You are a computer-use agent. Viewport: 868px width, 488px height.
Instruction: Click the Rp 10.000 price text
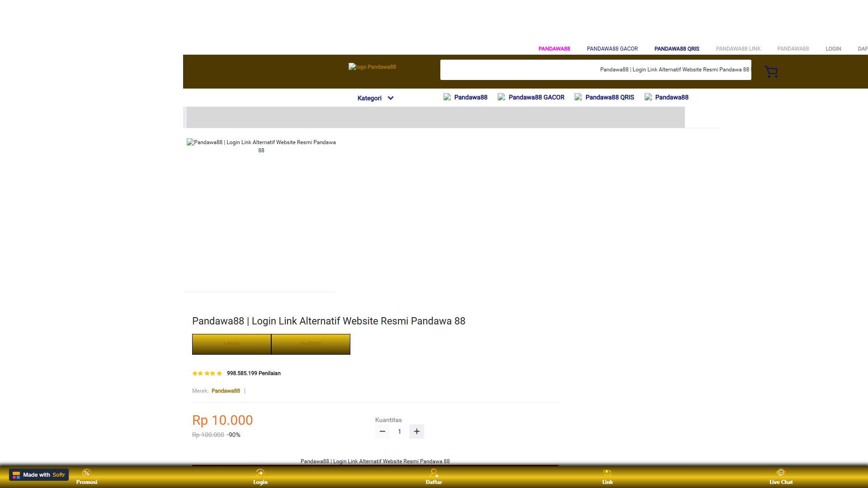pyautogui.click(x=222, y=420)
